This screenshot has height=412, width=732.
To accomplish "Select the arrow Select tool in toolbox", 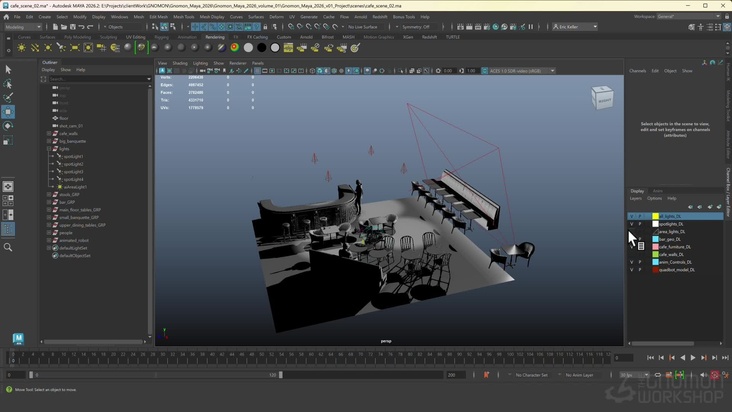I will click(x=8, y=70).
